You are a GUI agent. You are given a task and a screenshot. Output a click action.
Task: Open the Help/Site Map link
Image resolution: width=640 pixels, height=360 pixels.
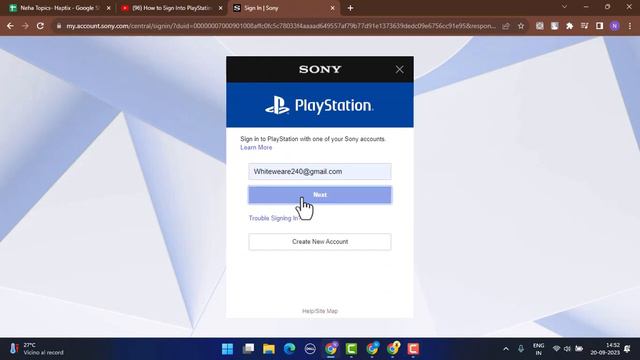[x=320, y=311]
